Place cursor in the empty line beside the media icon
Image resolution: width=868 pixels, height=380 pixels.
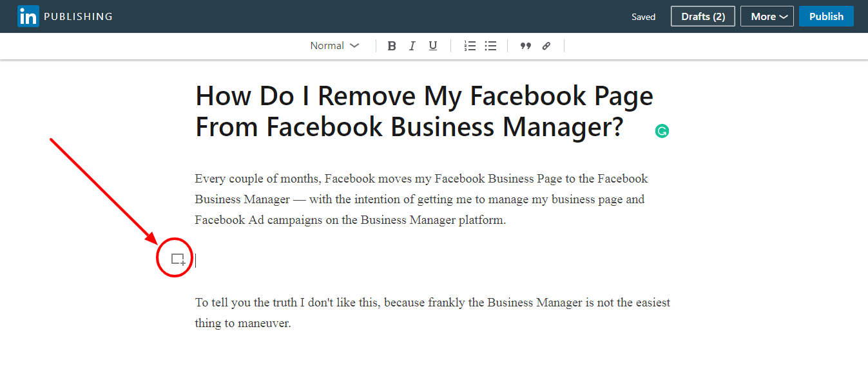click(x=432, y=261)
